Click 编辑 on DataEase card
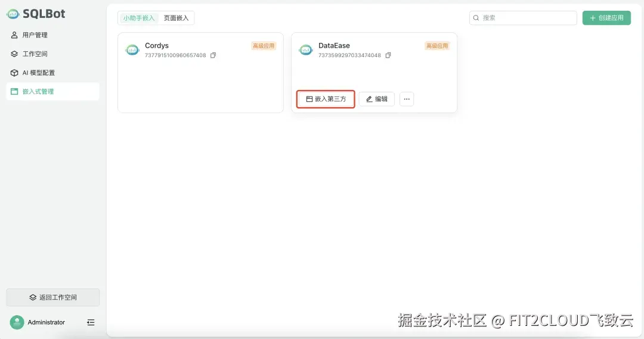This screenshot has width=644, height=339. tap(377, 99)
